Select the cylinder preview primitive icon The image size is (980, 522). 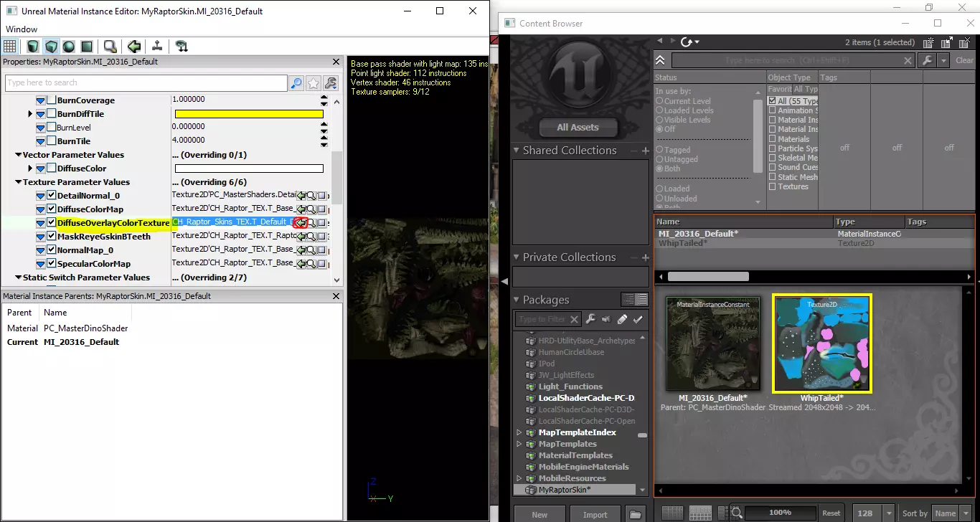(33, 47)
